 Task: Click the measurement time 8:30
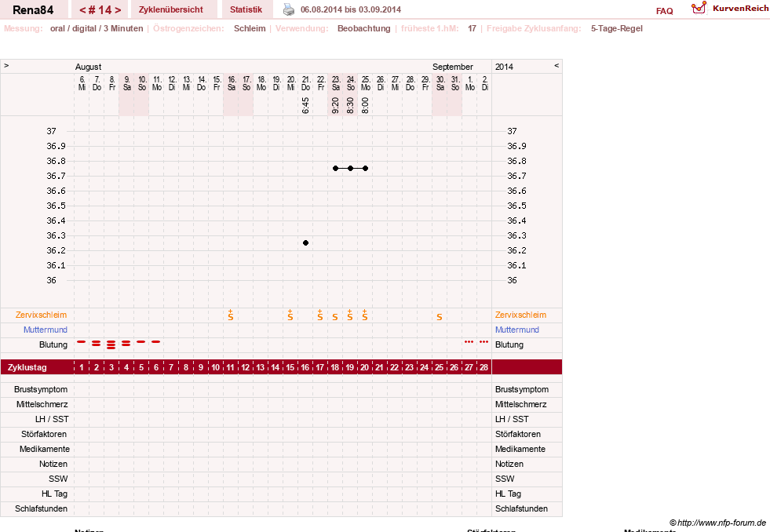pos(350,105)
